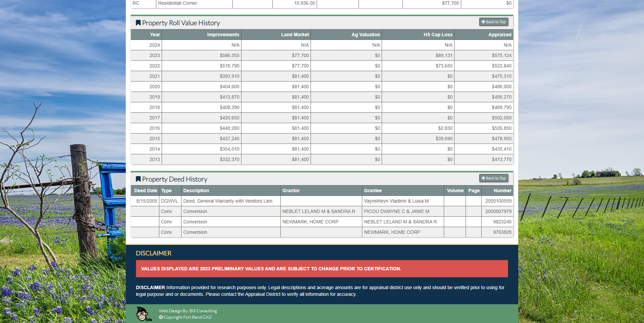This screenshot has height=323, width=644.
Task: Select the 2022 improvements value $518,790
Action: [229, 66]
